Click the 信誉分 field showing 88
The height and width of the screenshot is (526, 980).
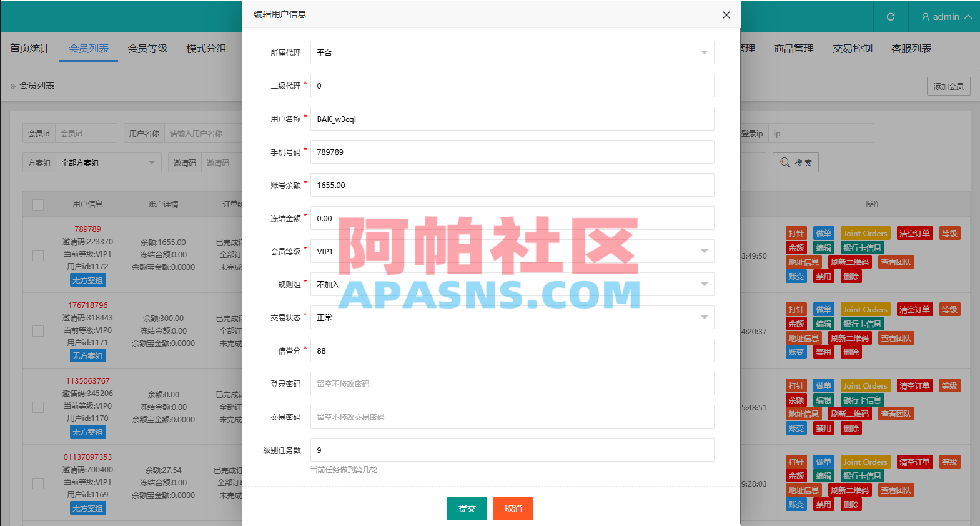point(512,350)
